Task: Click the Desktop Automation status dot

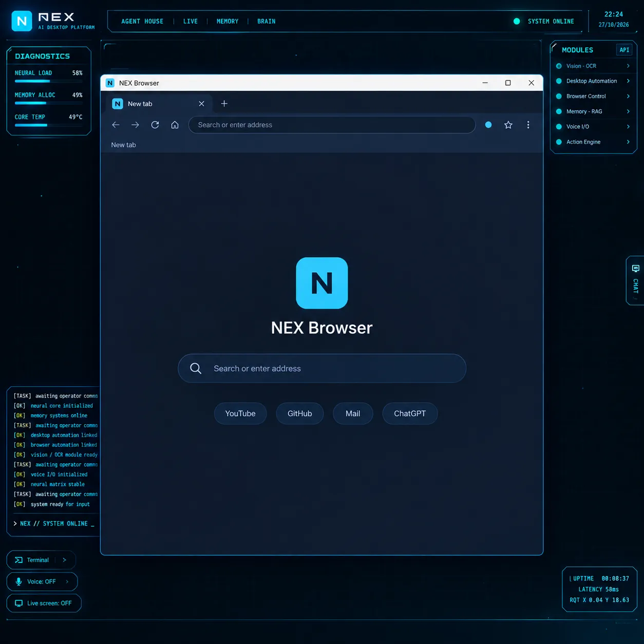Action: tap(559, 81)
